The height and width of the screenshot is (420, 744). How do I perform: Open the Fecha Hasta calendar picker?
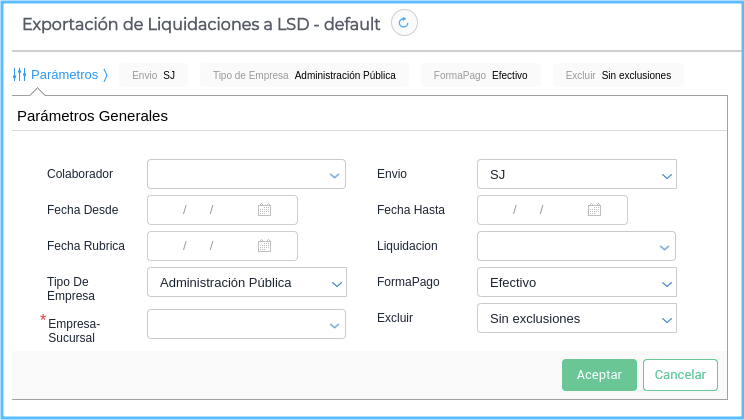(594, 210)
